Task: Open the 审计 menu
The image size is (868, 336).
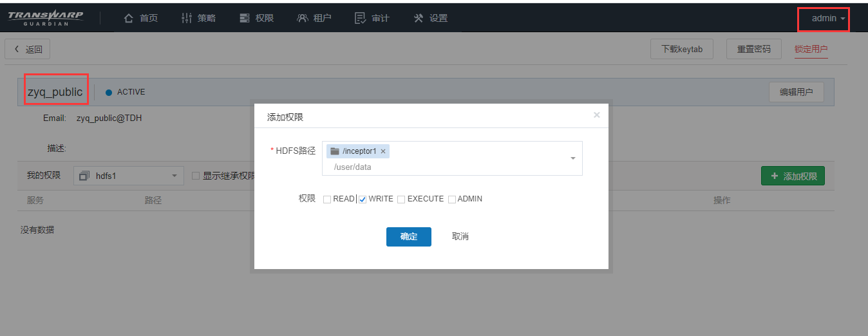Action: pos(373,18)
